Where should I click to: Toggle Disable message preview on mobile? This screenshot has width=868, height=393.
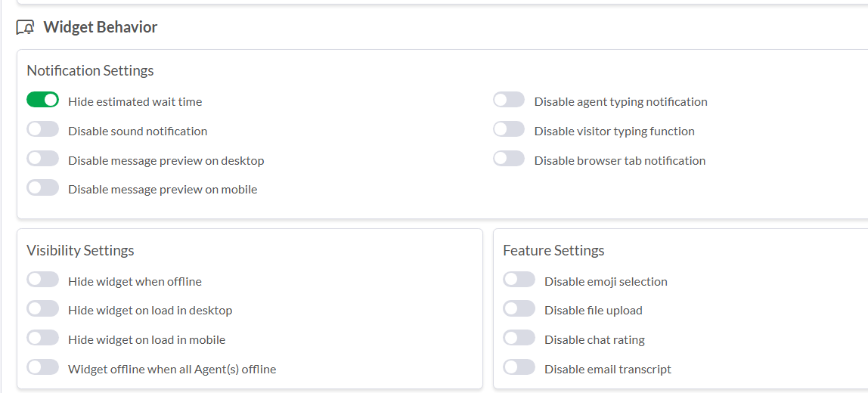click(x=42, y=188)
